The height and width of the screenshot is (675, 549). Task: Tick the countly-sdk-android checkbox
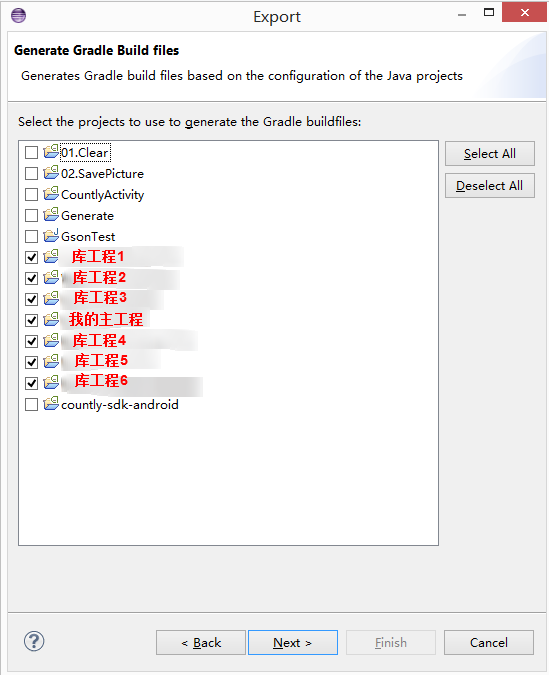click(31, 405)
